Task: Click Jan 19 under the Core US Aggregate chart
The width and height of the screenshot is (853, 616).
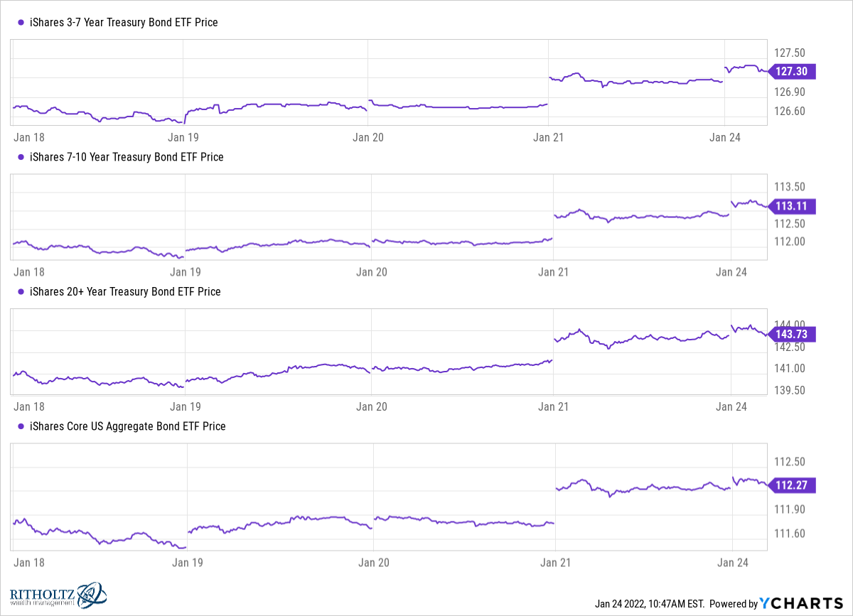Action: point(188,563)
